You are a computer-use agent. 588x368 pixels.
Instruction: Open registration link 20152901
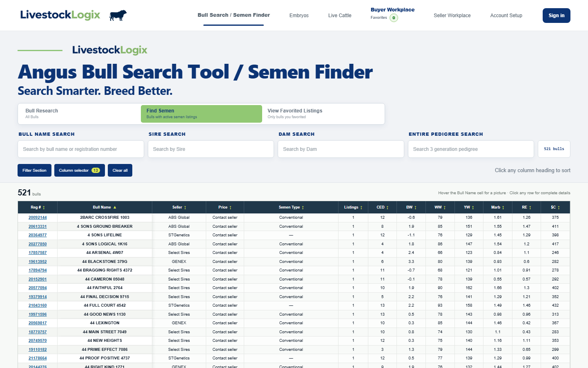coord(38,279)
